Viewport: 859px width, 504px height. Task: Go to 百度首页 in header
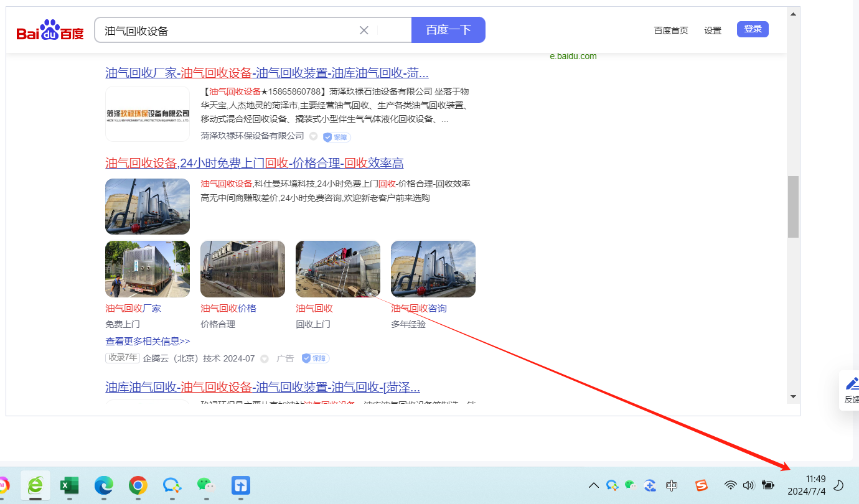(x=671, y=30)
